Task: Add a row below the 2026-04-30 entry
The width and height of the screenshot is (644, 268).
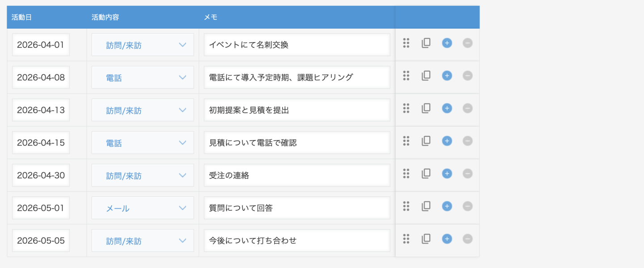Action: click(x=447, y=174)
